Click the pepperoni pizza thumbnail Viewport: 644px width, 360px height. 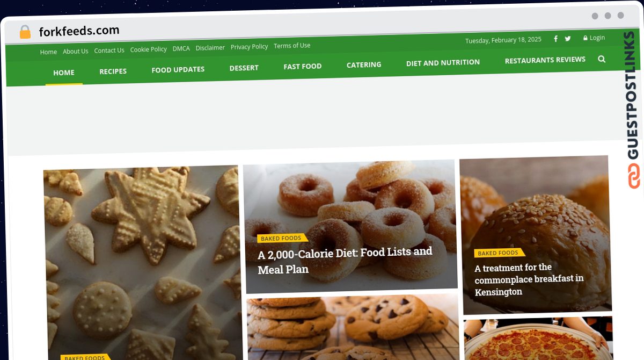(x=538, y=338)
